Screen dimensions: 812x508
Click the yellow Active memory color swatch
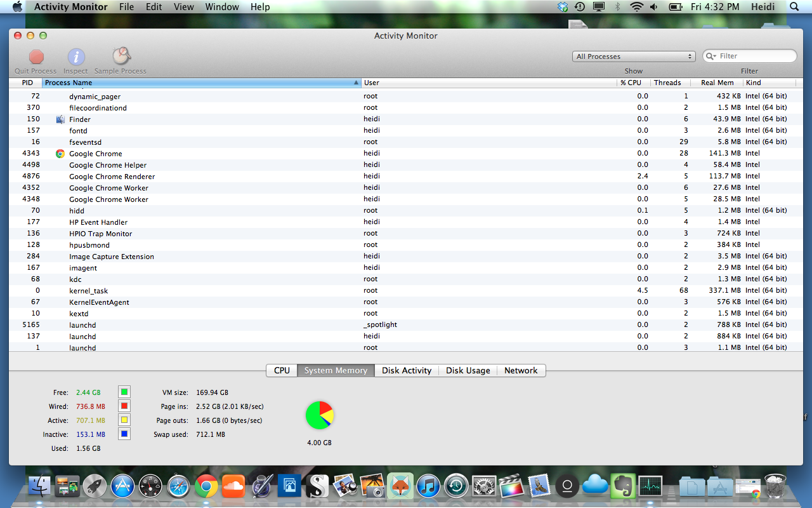point(124,420)
